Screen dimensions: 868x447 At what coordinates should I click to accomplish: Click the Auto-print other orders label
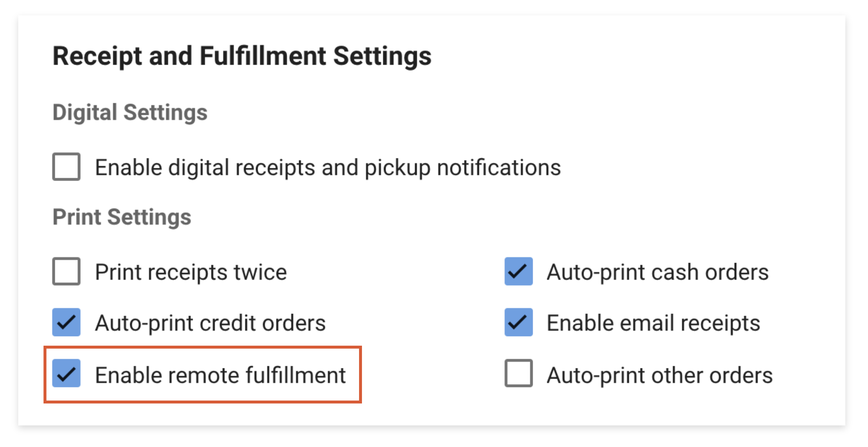coord(660,374)
